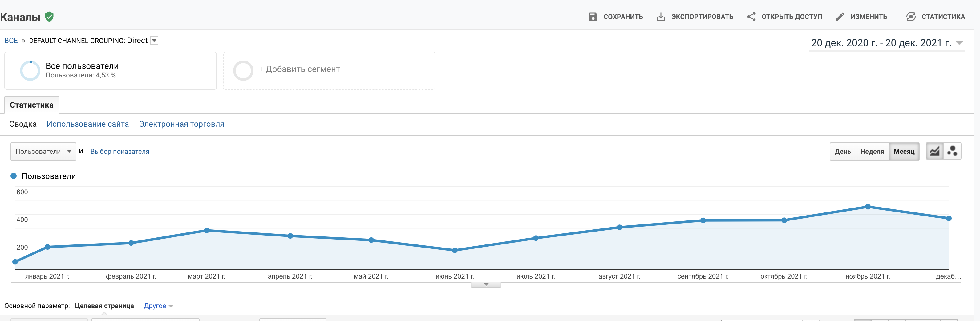Open the Электронная торговля tab
Viewport: 980px width, 321px height.
pyautogui.click(x=181, y=124)
